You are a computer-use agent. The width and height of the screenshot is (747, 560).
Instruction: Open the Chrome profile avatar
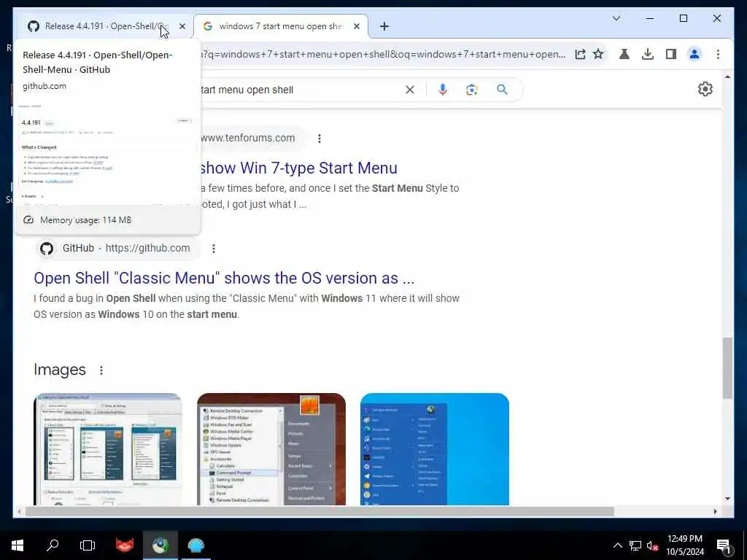pyautogui.click(x=694, y=54)
